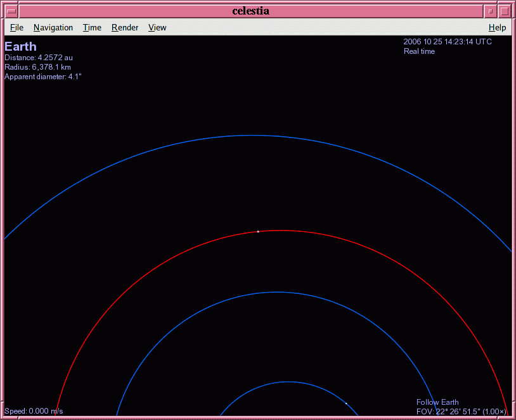The height and width of the screenshot is (420, 516).
Task: Minimize the celestia window
Action: [x=490, y=11]
